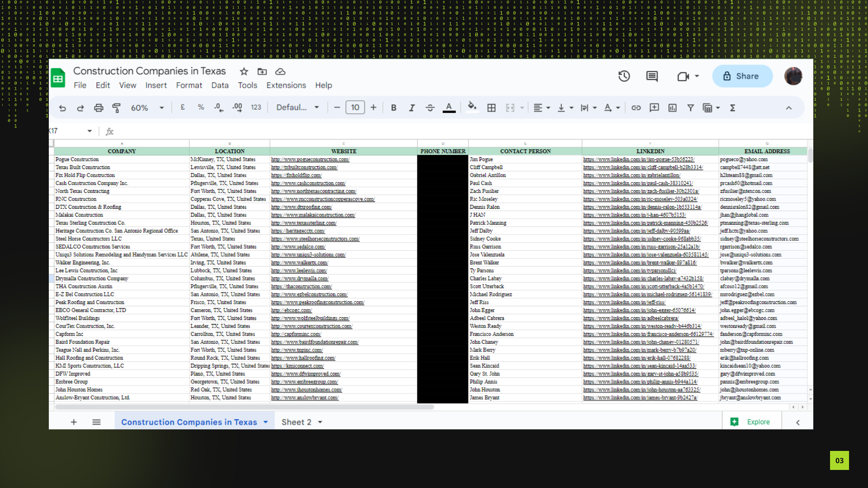Toggle bold formatting
868x488 pixels.
tap(394, 108)
